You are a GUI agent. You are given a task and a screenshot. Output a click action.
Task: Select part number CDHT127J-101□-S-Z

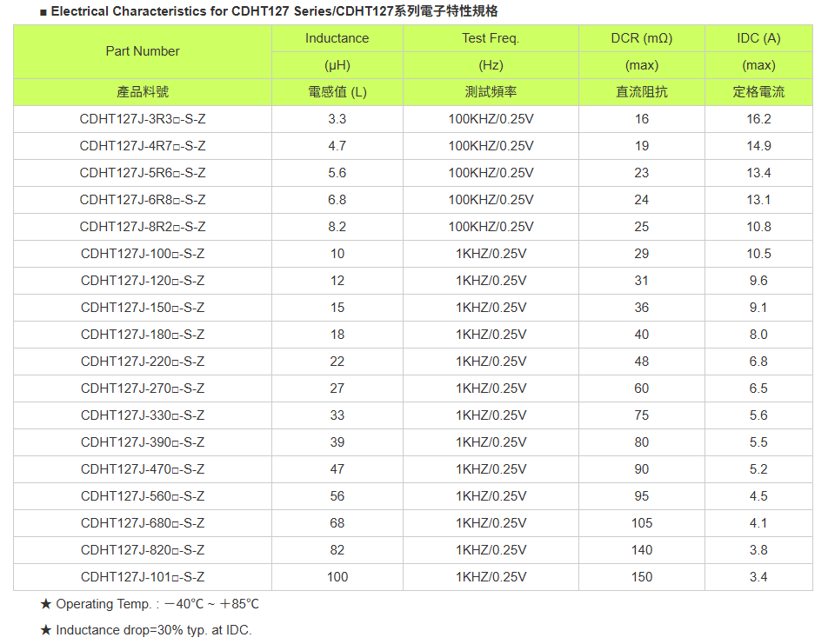(x=143, y=576)
